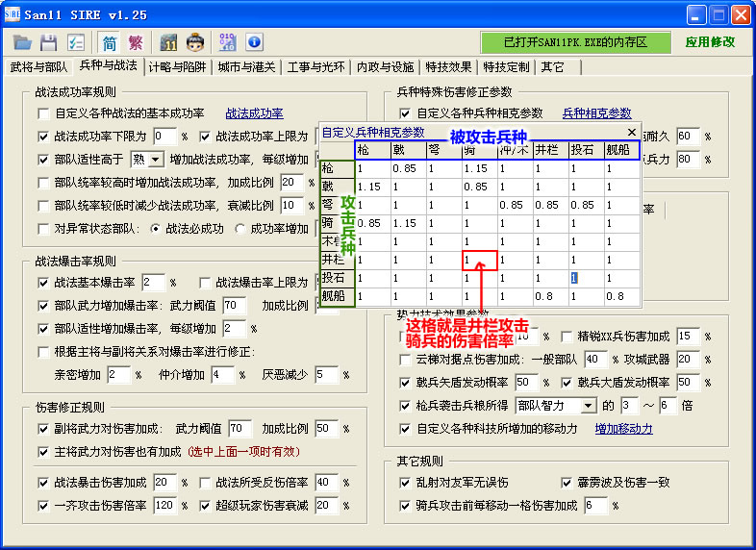Open the 部队适性高于 dropdown showing 熟
This screenshot has width=756, height=550.
point(148,159)
